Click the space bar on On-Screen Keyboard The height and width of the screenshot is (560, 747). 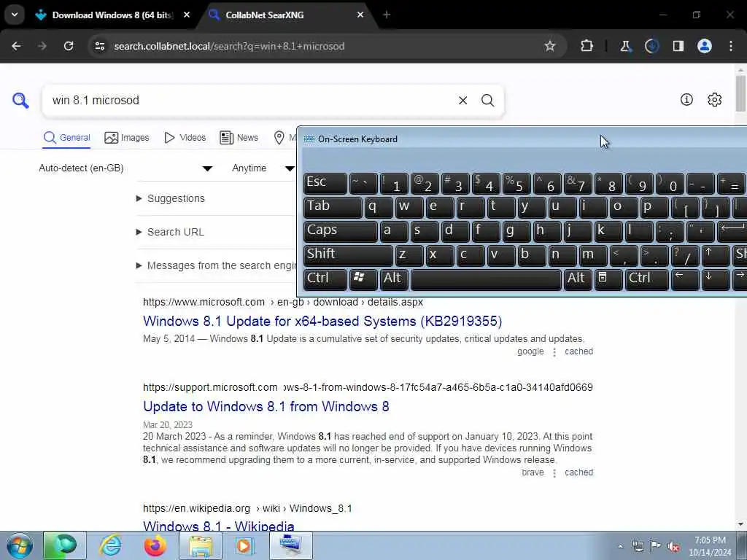coord(486,279)
